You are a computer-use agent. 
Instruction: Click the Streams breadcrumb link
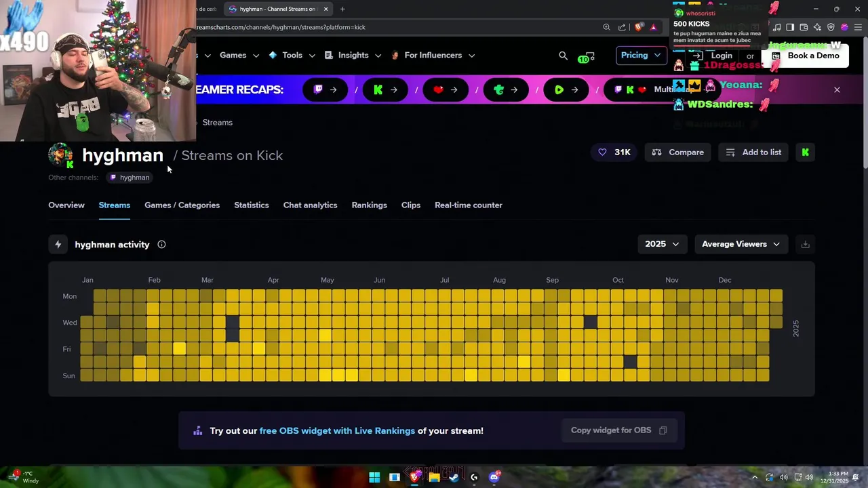[217, 123]
